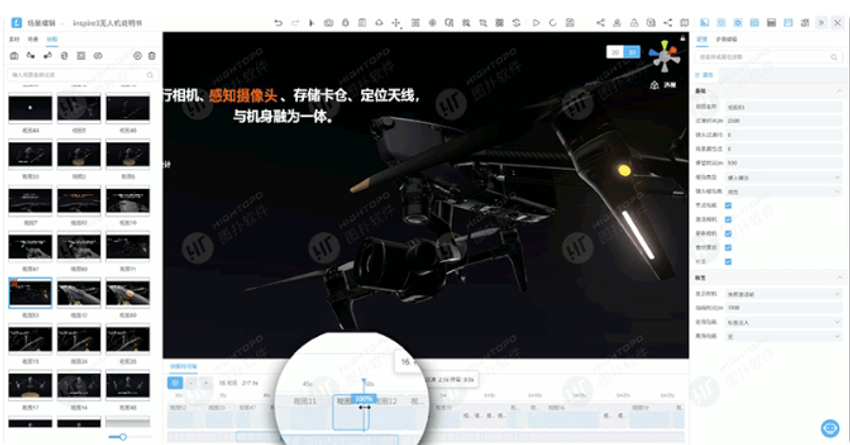
Task: Select the blue timeline tab under the viewport
Action: 183,366
